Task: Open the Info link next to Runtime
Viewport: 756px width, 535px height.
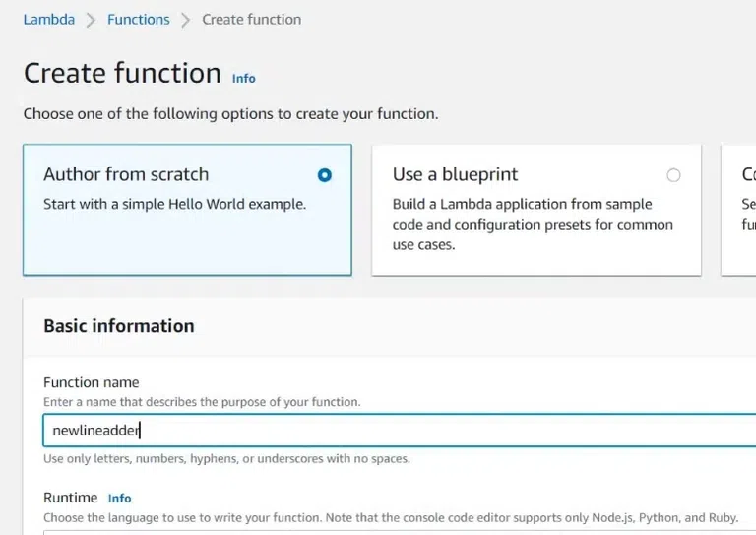Action: tap(119, 499)
